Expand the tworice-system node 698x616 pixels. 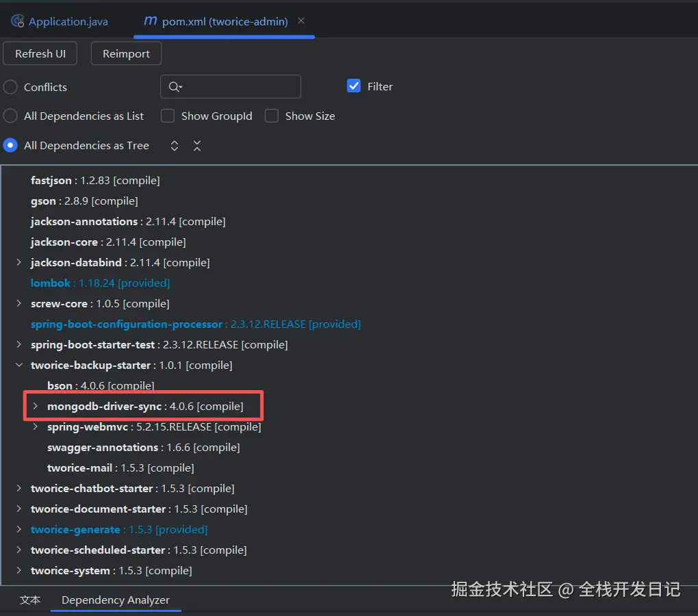(18, 569)
